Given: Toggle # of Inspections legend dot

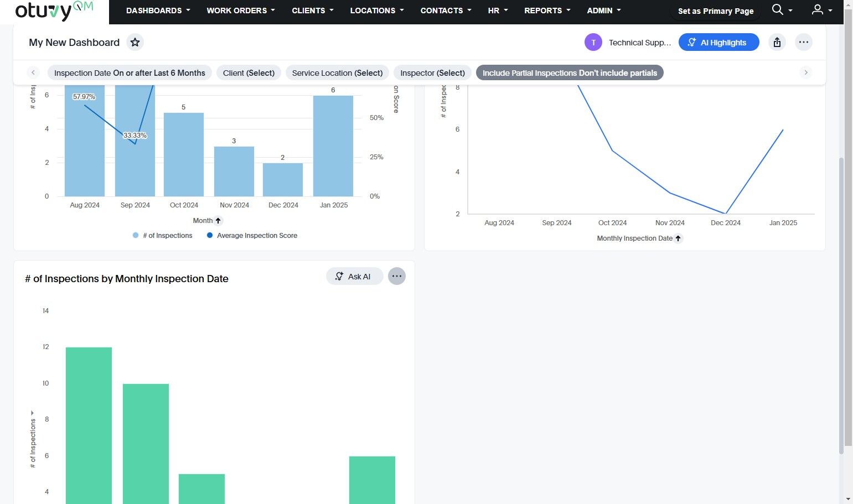Looking at the screenshot, I should coord(136,236).
